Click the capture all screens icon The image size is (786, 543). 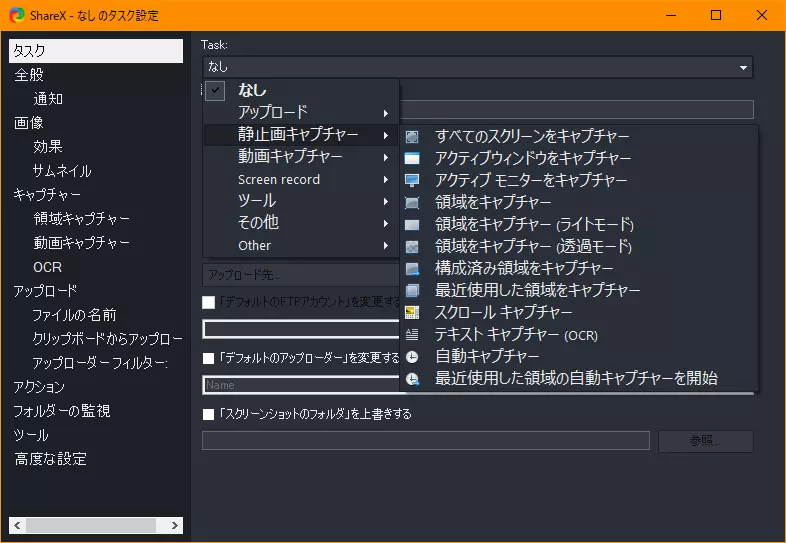click(x=412, y=136)
